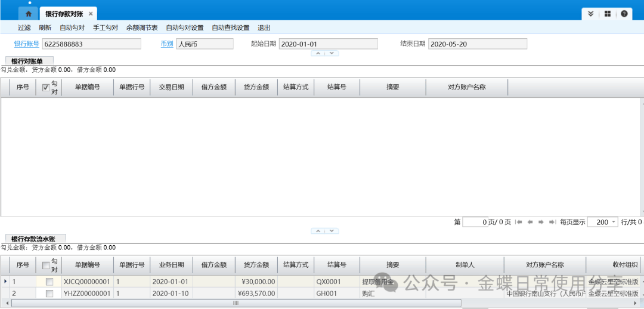
Task: Go to next page in statement pager
Action: pyautogui.click(x=541, y=222)
